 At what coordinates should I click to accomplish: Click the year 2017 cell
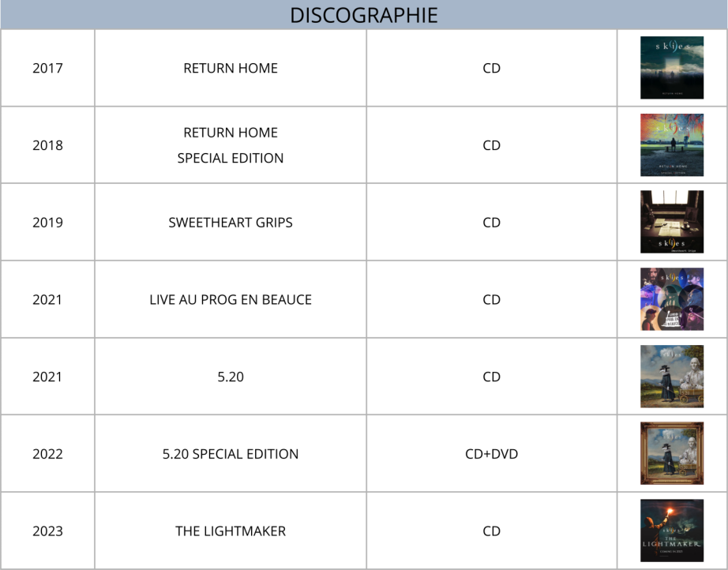(x=47, y=68)
